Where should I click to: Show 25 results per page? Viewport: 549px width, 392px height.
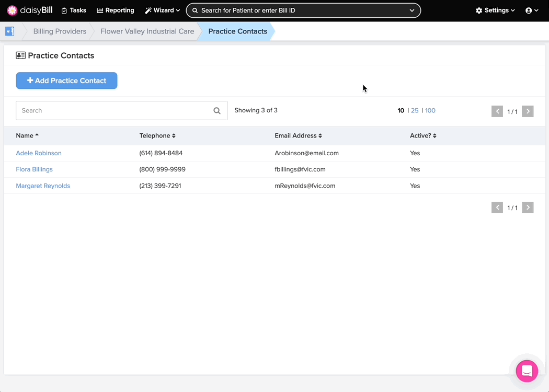415,111
